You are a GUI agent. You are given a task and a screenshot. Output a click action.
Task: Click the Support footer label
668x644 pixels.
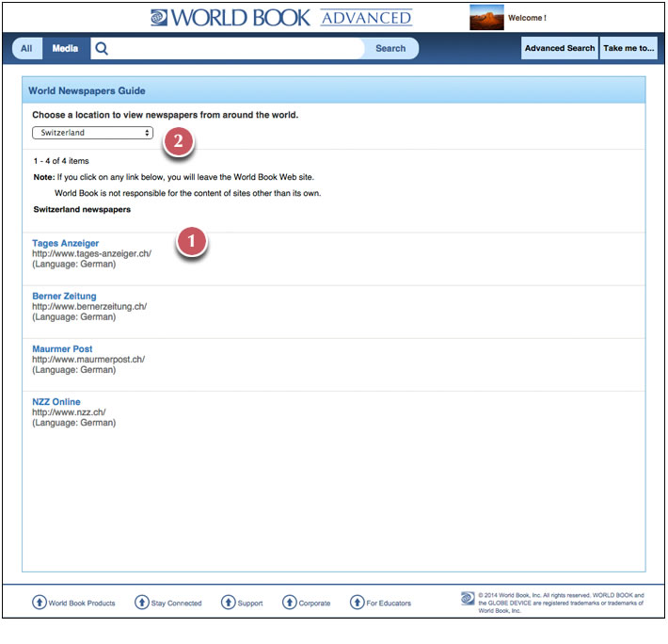250,604
